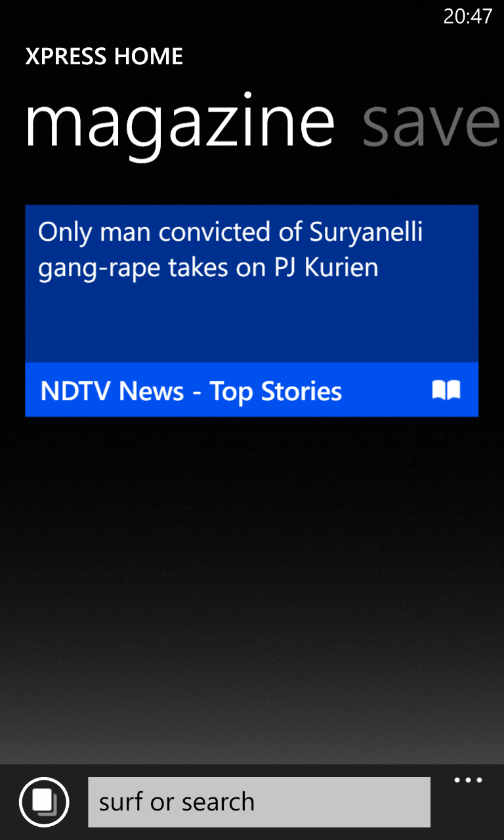Show open browser windows with circular icon
Screen dimensions: 504x840
click(44, 802)
